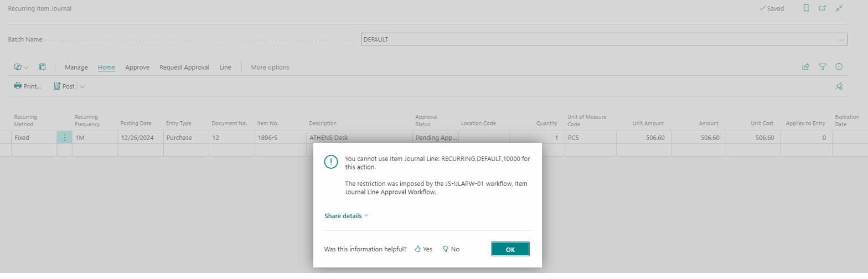Screen dimensions: 868x279
Task: Expand the Share details section
Action: tap(346, 216)
